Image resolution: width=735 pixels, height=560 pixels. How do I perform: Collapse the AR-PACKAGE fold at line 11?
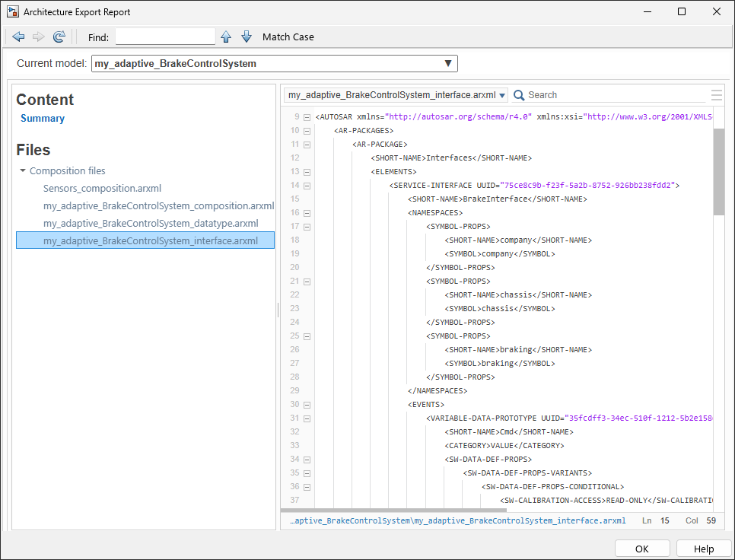[307, 145]
